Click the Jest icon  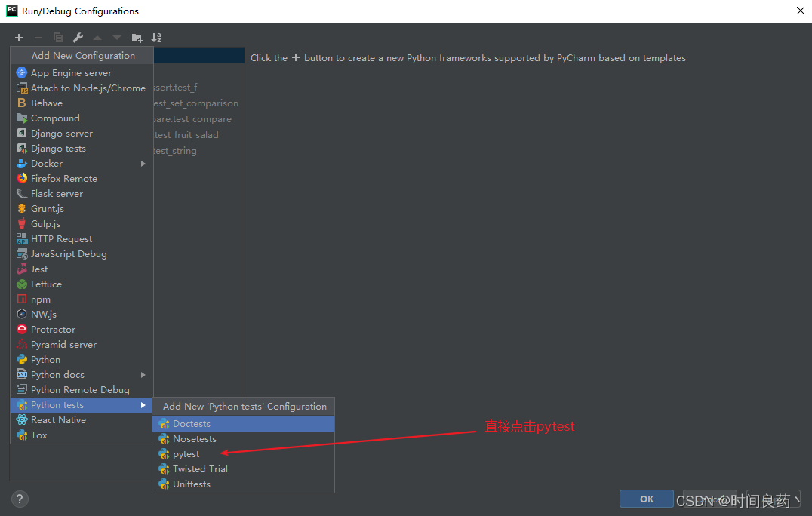tap(22, 269)
